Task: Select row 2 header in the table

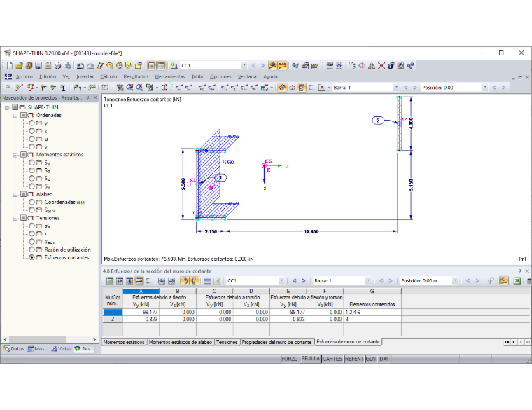Action: (113, 319)
